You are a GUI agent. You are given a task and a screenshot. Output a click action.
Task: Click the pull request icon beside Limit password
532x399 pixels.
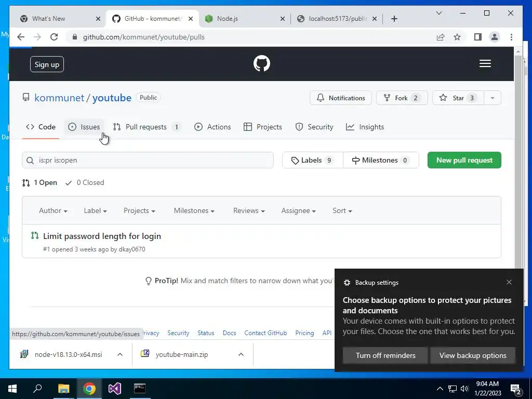(35, 235)
